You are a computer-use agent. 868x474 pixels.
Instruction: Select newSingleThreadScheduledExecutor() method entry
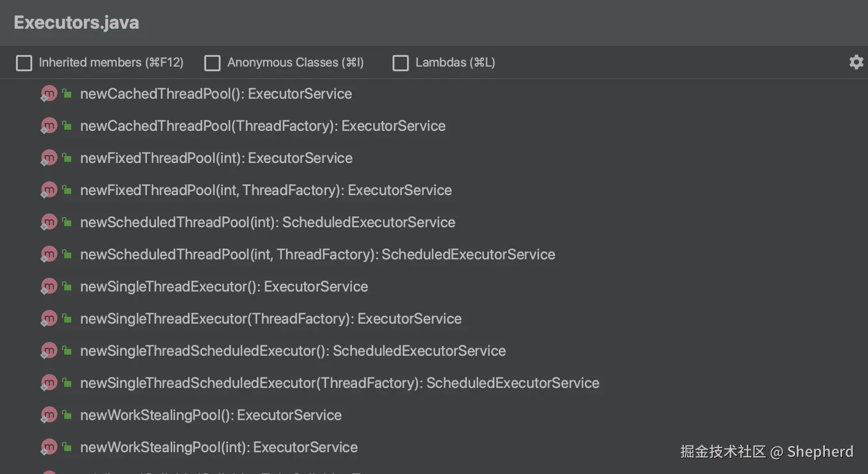tap(293, 351)
